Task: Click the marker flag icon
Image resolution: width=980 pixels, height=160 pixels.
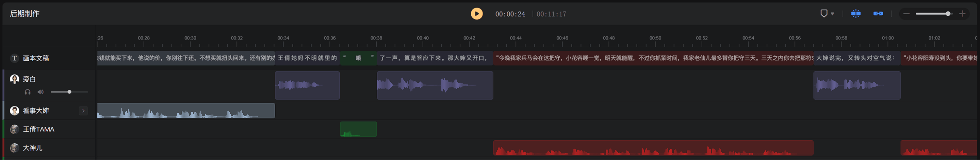Action: [823, 14]
